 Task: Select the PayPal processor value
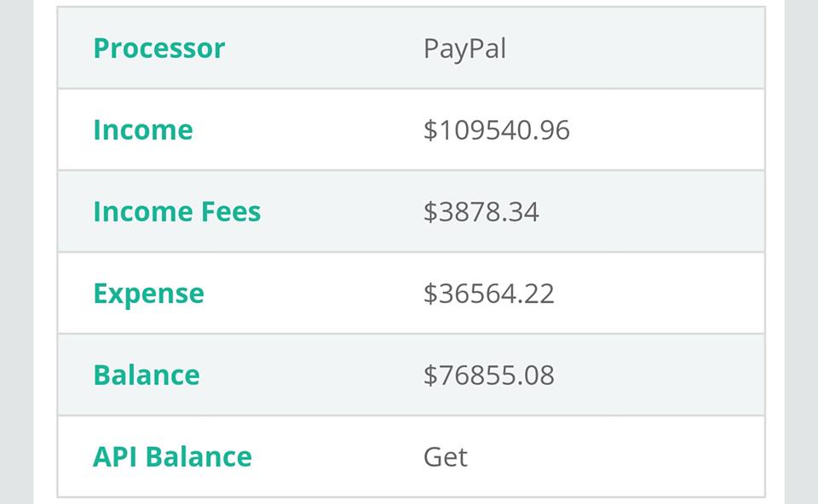[464, 49]
